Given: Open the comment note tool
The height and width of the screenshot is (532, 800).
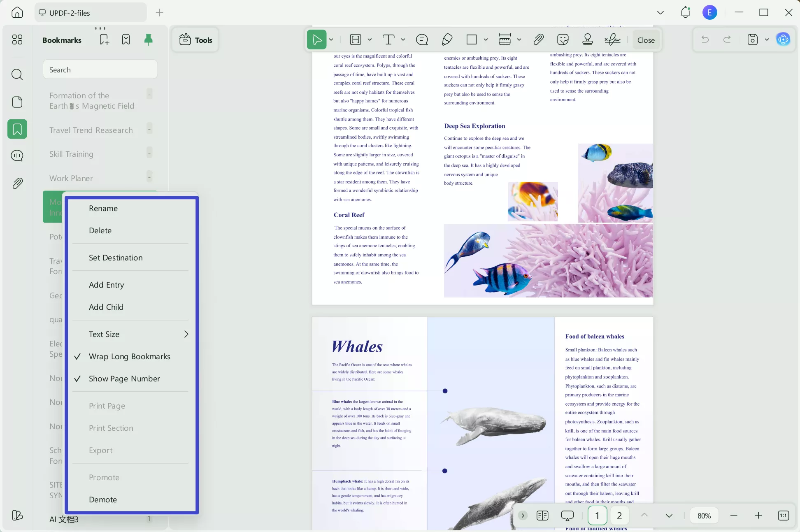Looking at the screenshot, I should pyautogui.click(x=422, y=39).
